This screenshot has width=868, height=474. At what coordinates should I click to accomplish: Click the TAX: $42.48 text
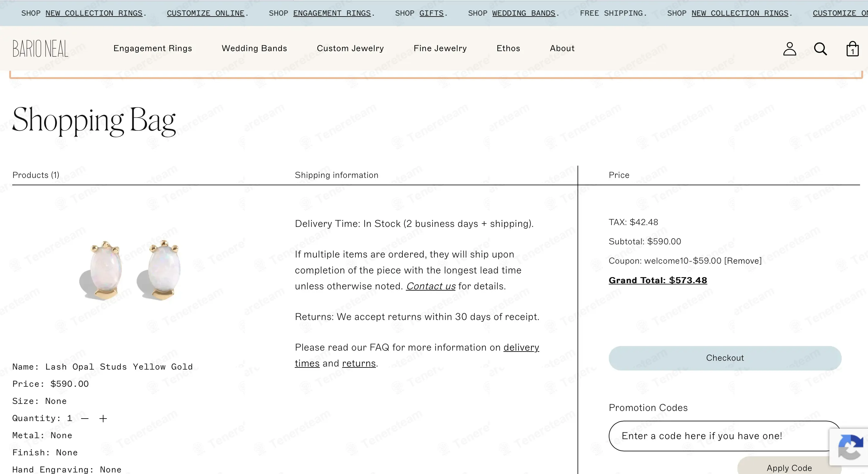click(633, 222)
